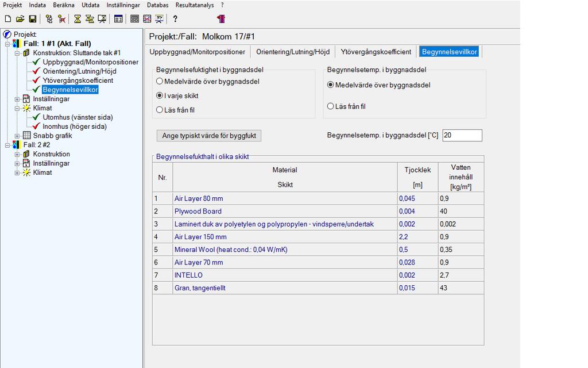Expand Klimat under Fall 2
The width and height of the screenshot is (588, 368).
17,172
